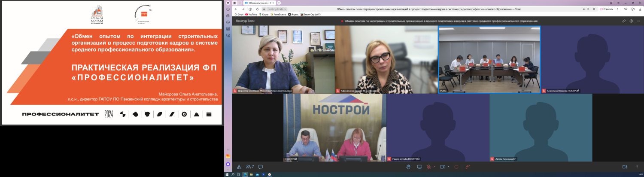Expand camera options arrow
The image size is (644, 177).
tap(448, 167)
